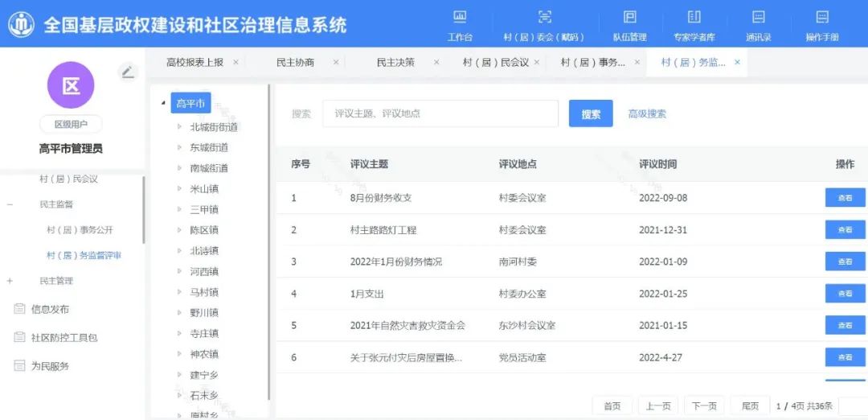Click the 村(居)委会(赋码) icon

[x=544, y=17]
